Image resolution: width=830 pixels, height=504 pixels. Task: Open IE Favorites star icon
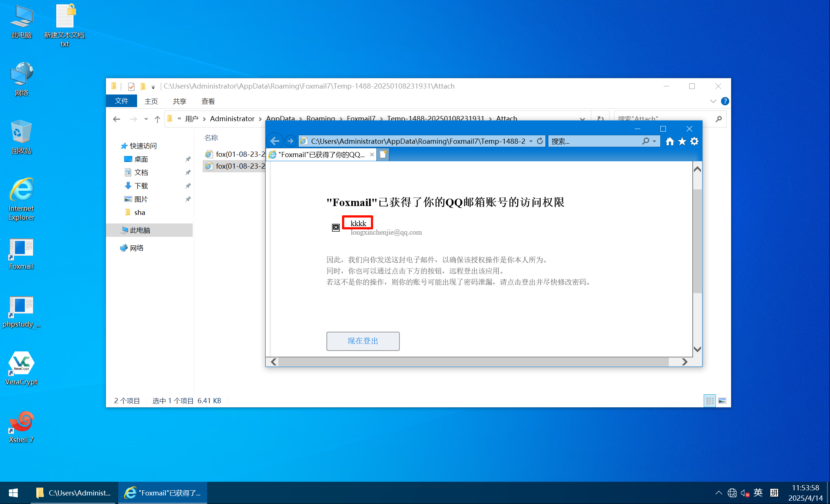pyautogui.click(x=682, y=141)
